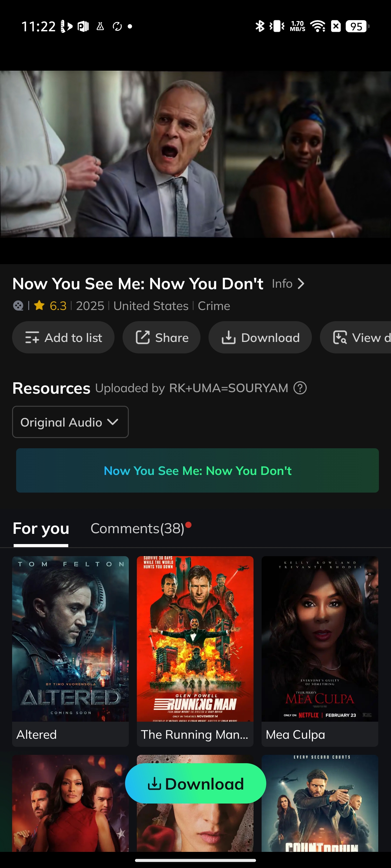Screen dimensions: 391x868
Task: Click the film reel icon beside the rating
Action: [x=18, y=306]
